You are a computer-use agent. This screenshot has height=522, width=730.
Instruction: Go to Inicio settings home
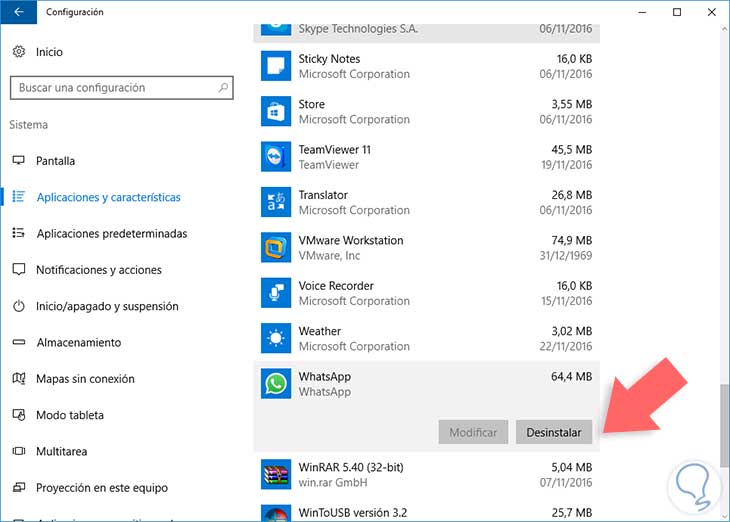49,52
